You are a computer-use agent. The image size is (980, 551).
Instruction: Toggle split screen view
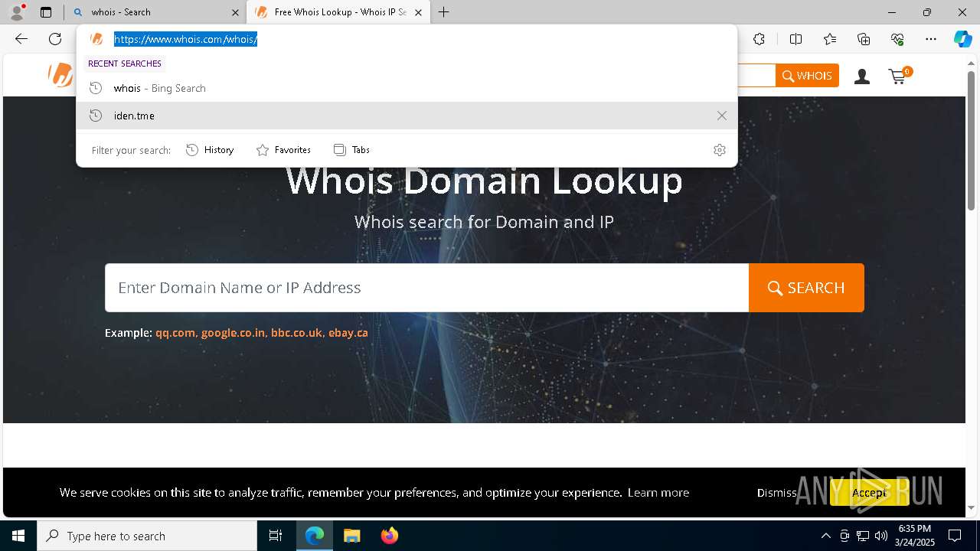(x=795, y=39)
